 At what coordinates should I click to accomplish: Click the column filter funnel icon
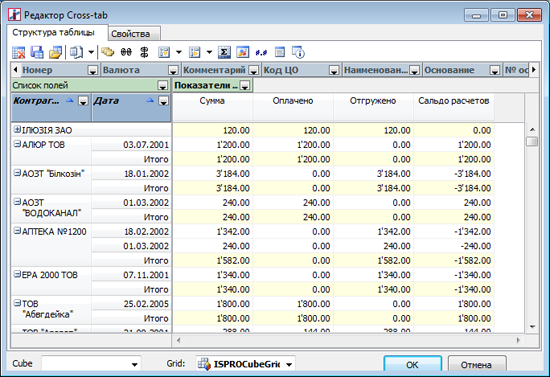coord(164,53)
